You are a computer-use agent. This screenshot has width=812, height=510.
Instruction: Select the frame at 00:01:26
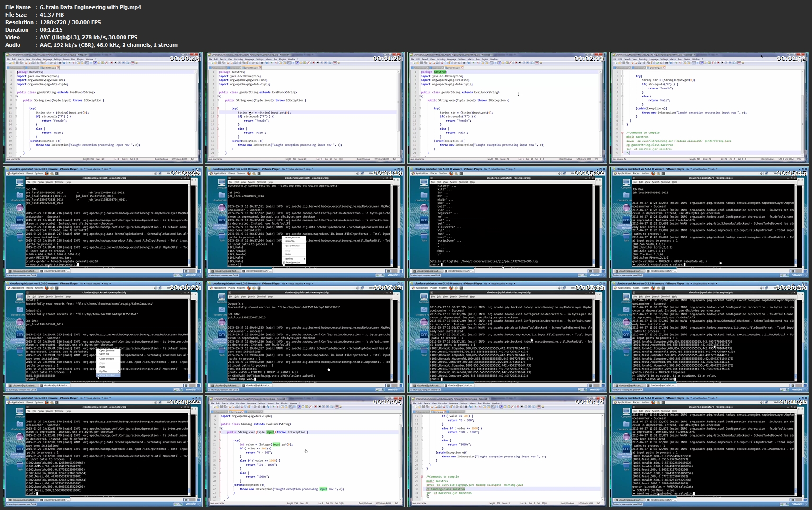tap(305, 107)
